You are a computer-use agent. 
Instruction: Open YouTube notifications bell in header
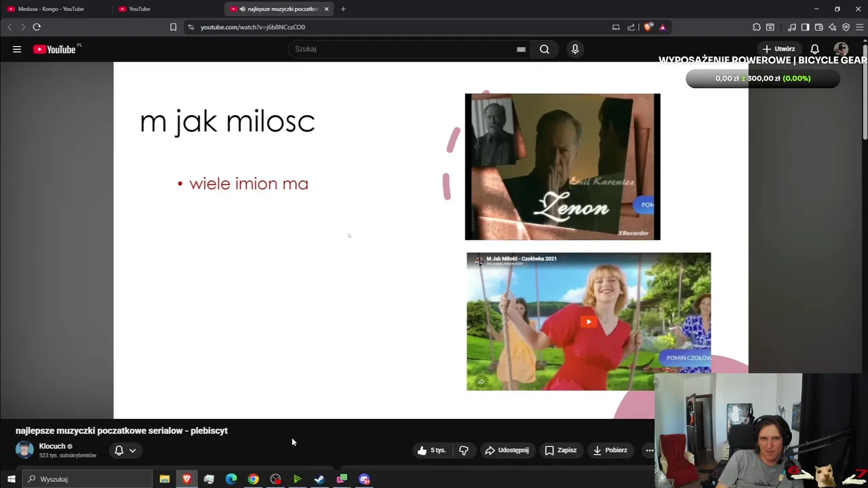815,49
